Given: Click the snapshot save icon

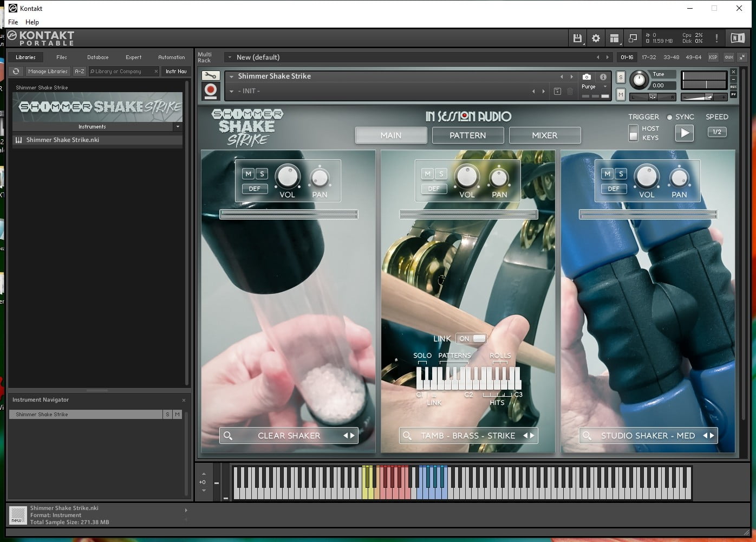Looking at the screenshot, I should click(x=557, y=91).
